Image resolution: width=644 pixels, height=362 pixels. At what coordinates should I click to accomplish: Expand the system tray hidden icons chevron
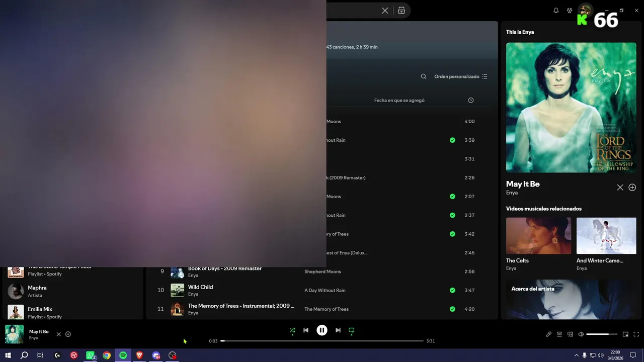[x=576, y=355]
